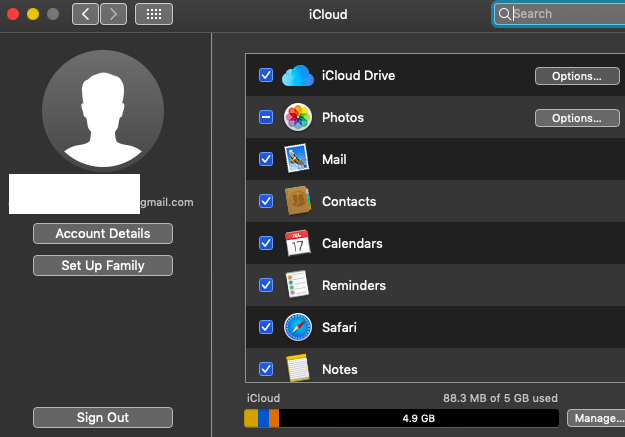Viewport: 625px width, 437px height.
Task: Click the Mail stamp icon
Action: coord(297,159)
